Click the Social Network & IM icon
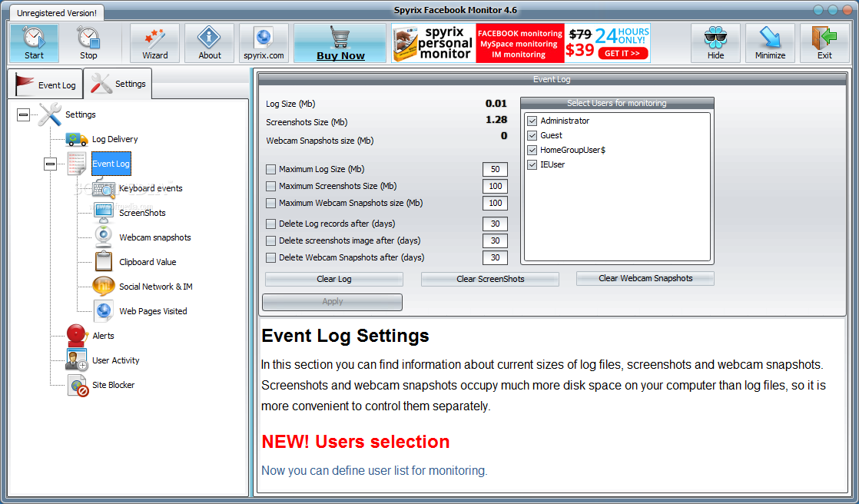The height and width of the screenshot is (504, 859). [x=104, y=287]
